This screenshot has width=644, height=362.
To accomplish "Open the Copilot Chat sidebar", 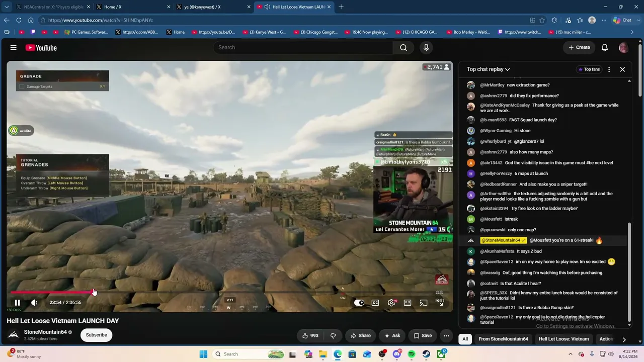I will (622, 20).
